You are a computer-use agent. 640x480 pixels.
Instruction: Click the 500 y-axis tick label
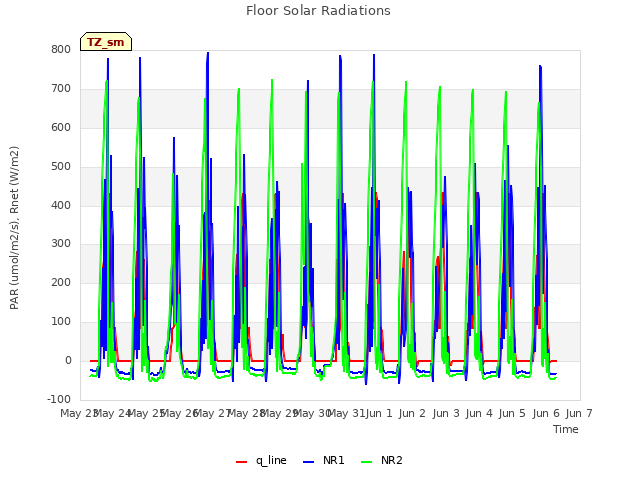61,167
